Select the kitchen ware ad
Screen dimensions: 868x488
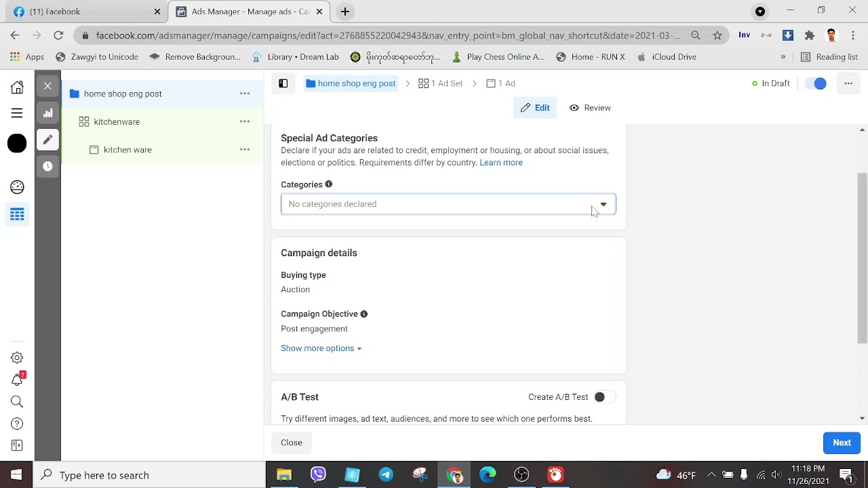(x=162, y=149)
